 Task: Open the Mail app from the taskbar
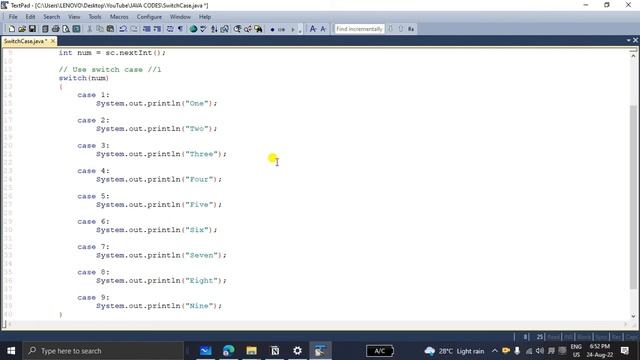click(x=206, y=351)
